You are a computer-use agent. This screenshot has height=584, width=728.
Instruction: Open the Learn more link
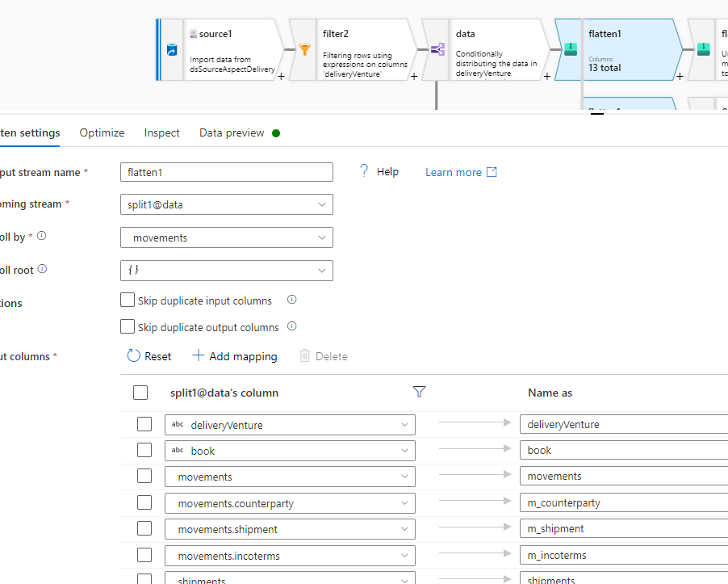click(454, 171)
